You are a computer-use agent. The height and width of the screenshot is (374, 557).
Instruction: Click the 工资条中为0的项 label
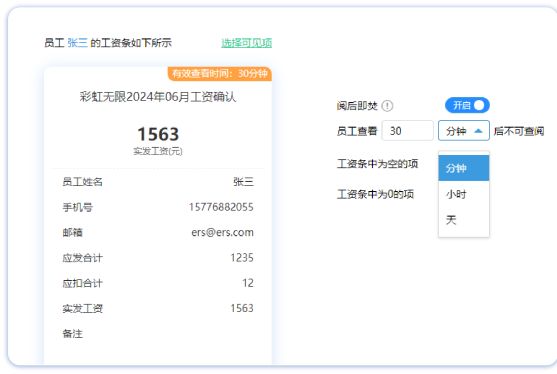(x=375, y=194)
